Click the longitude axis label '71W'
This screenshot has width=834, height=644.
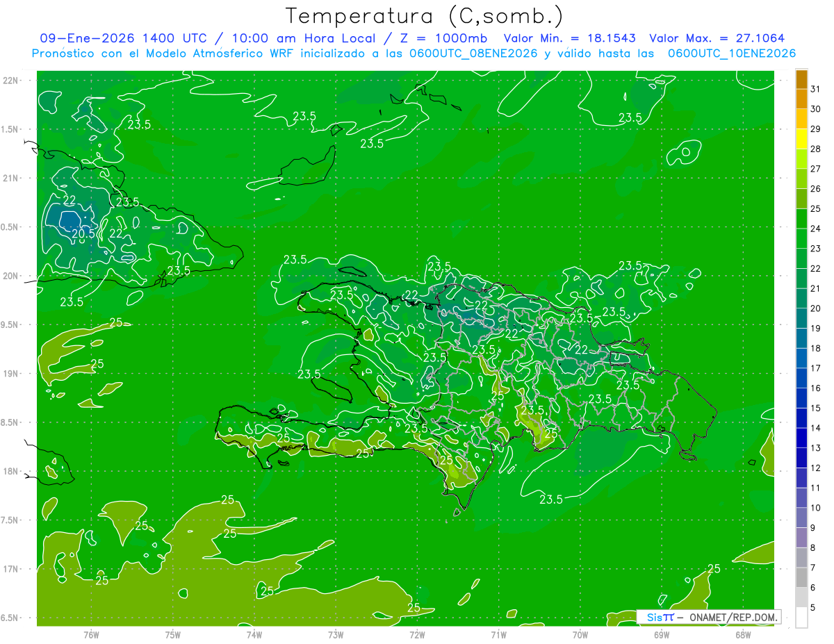pyautogui.click(x=499, y=635)
